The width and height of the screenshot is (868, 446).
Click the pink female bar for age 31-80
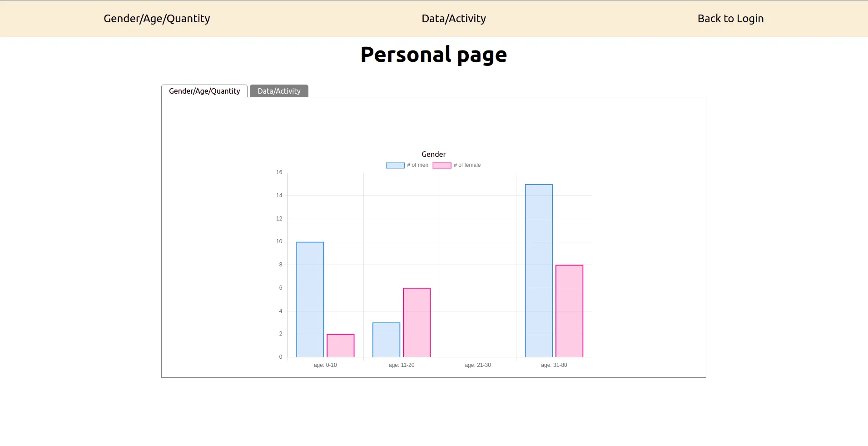click(x=569, y=311)
